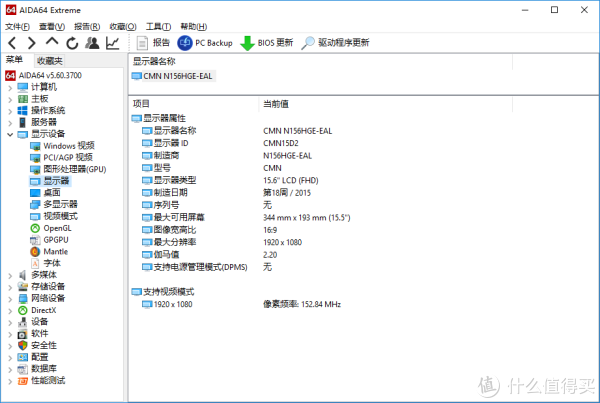Generate a 报告 report
The image size is (600, 403).
(x=153, y=43)
